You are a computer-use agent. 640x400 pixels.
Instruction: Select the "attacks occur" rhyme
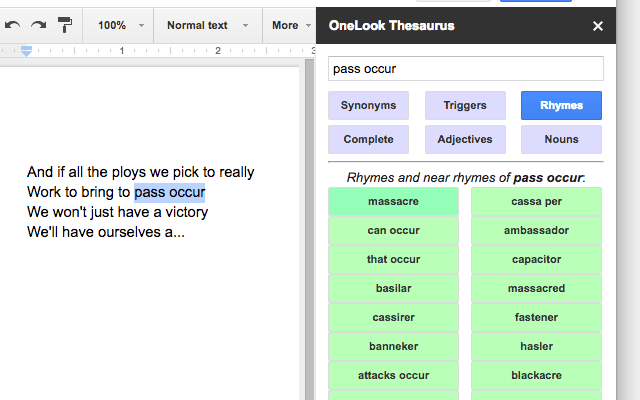pos(393,376)
